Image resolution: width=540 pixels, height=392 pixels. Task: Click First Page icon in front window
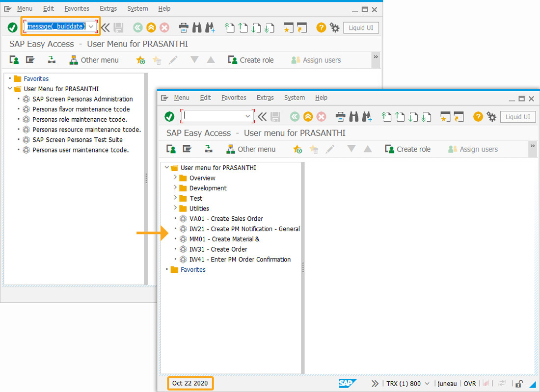point(386,117)
